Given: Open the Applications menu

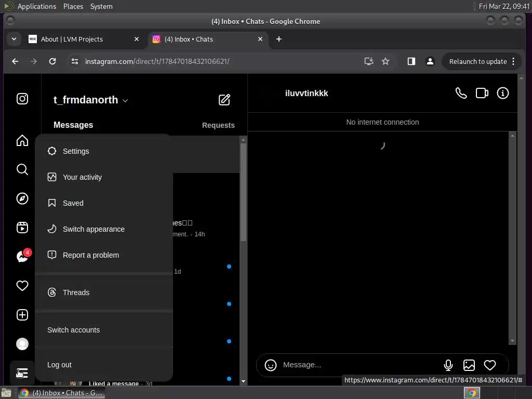Looking at the screenshot, I should (37, 6).
